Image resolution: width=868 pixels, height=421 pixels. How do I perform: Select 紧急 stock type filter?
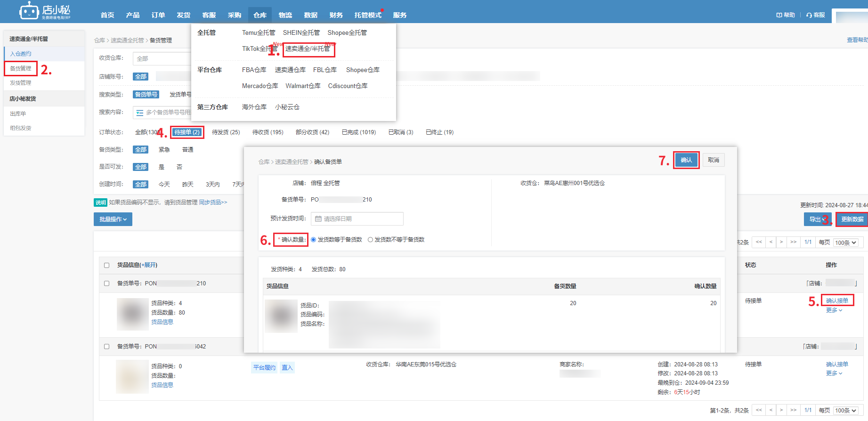(164, 150)
